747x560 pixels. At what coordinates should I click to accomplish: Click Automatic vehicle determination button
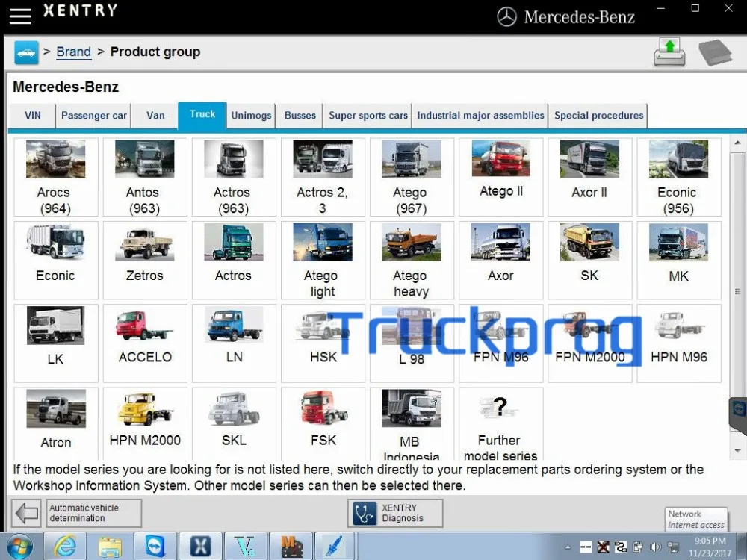94,513
